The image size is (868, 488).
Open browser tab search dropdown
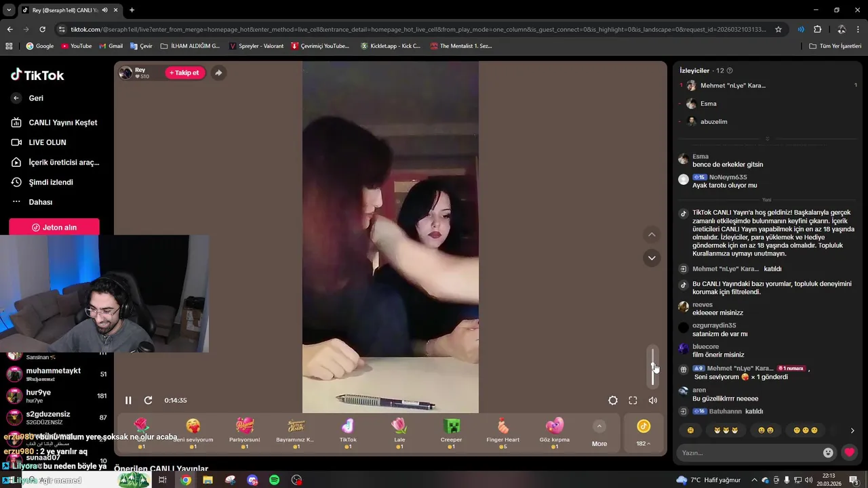click(9, 10)
